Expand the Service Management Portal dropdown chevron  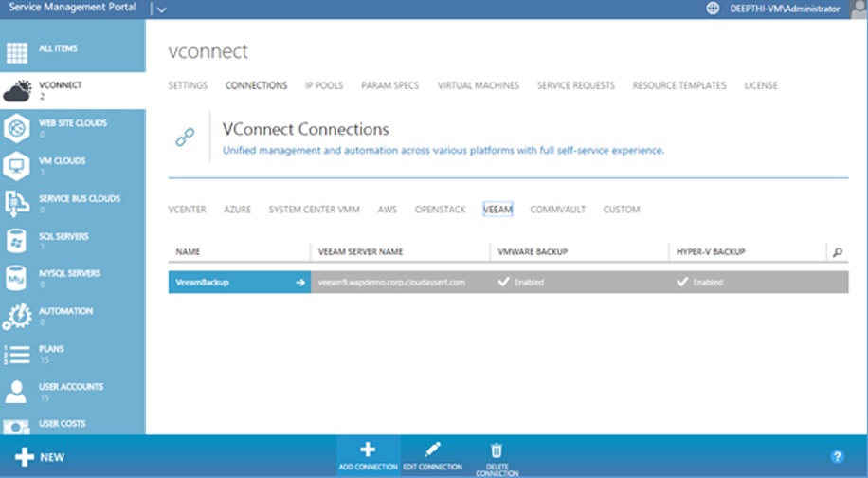(161, 9)
